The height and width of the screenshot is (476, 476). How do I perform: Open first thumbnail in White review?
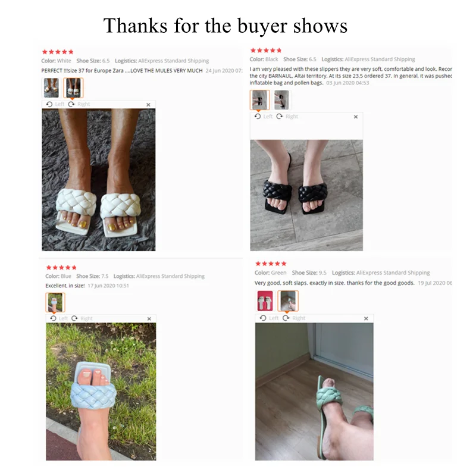pos(51,88)
